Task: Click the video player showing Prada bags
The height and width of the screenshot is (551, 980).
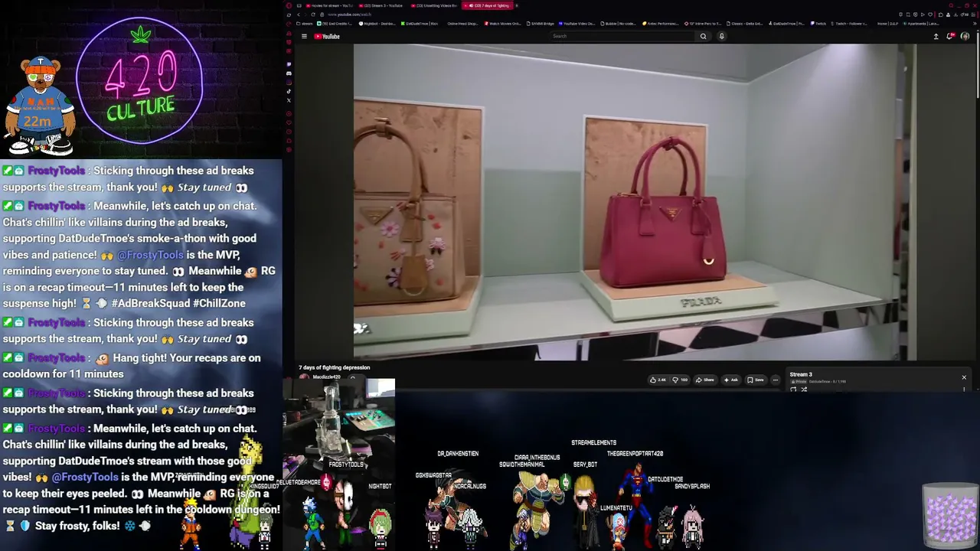Action: click(635, 201)
